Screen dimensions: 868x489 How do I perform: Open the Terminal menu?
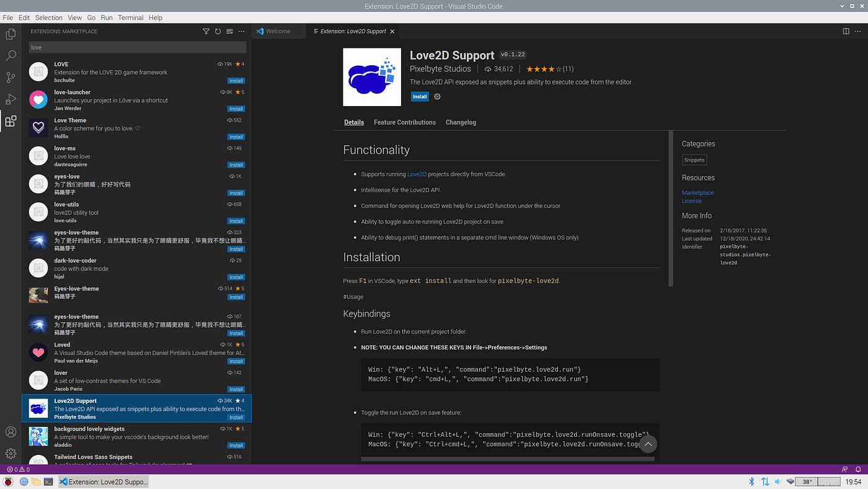[x=130, y=17]
